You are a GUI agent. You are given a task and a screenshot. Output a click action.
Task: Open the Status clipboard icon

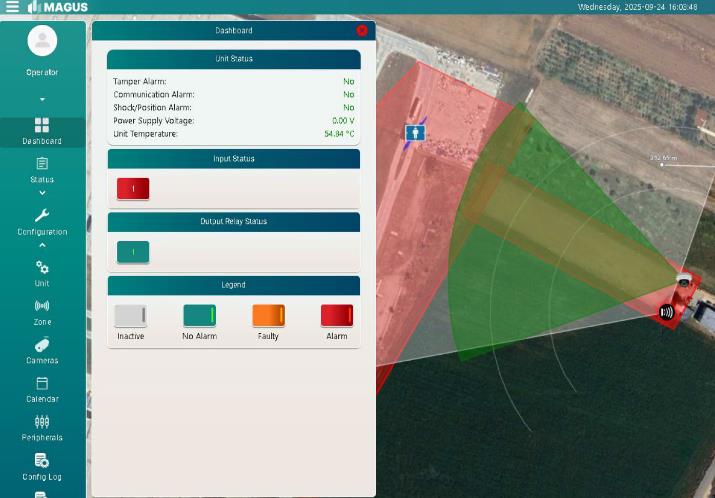tap(42, 164)
